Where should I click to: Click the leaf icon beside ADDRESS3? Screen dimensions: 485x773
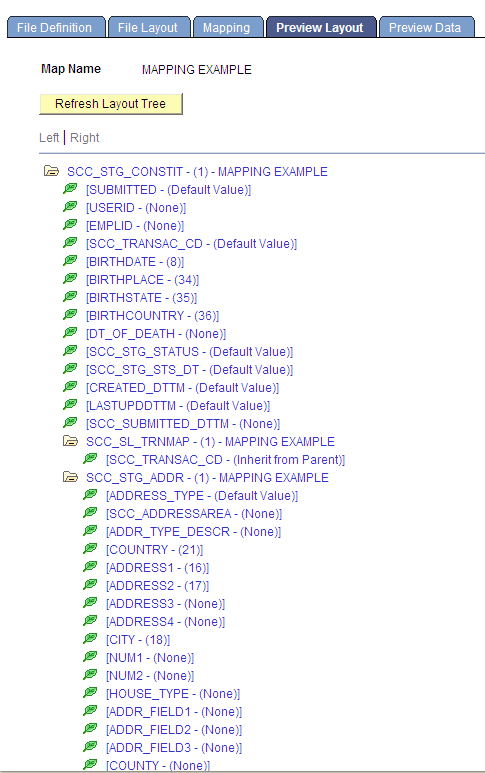[x=90, y=602]
